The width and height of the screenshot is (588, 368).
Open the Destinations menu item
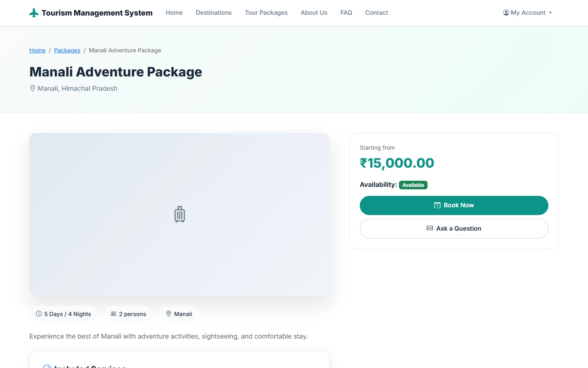point(214,13)
